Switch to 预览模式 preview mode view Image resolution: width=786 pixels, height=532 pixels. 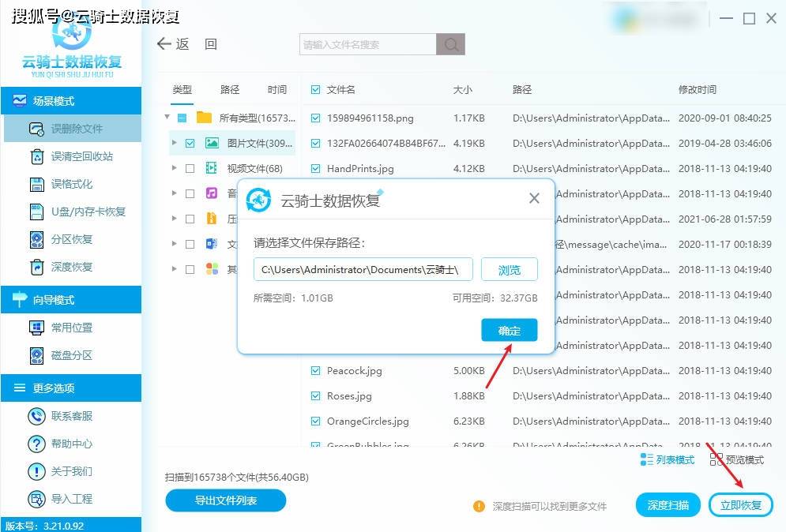pos(737,459)
